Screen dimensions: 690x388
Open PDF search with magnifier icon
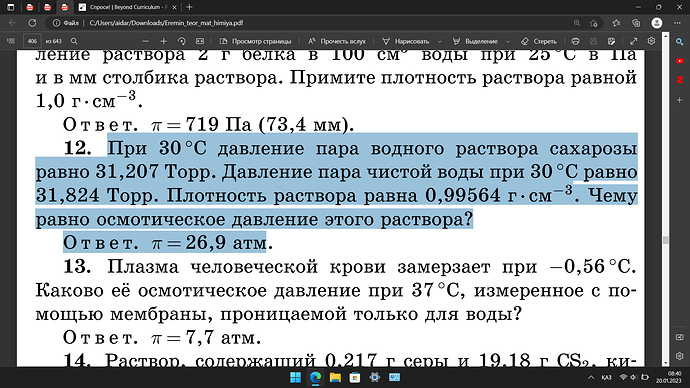74,41
